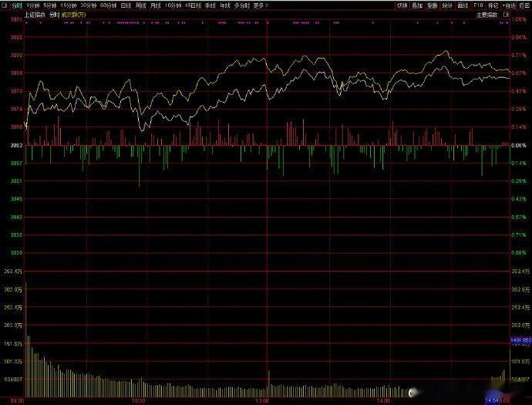Open F10 company info
This screenshot has height=405, width=532.
tap(478, 5)
